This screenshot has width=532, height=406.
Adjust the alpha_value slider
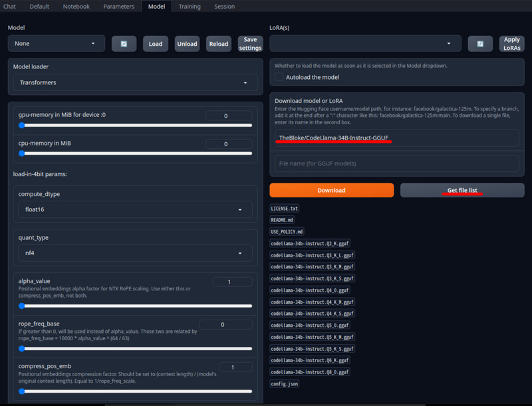pos(136,306)
